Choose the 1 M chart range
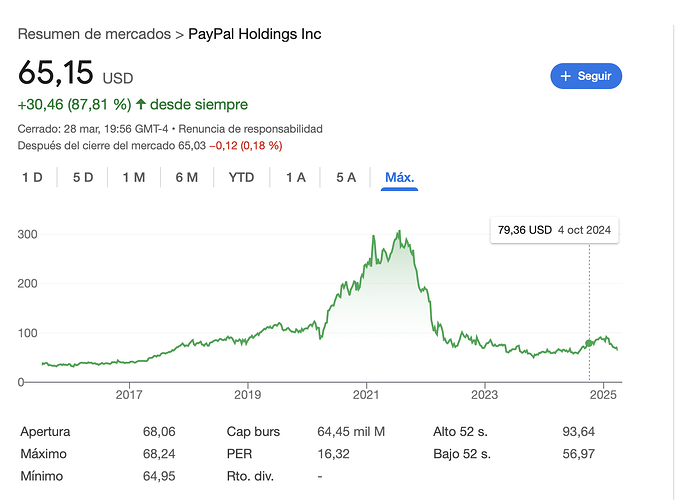Viewport: 677px width, 500px height. 134,177
